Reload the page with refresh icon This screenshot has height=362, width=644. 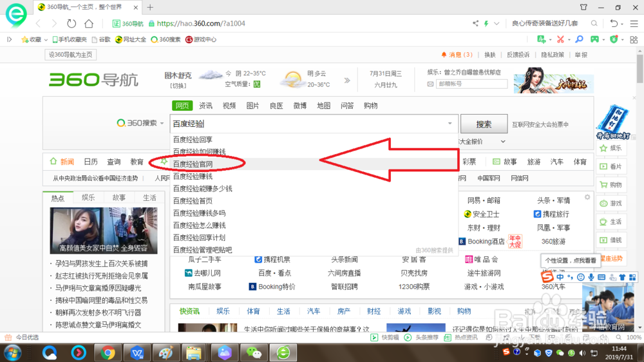click(71, 23)
